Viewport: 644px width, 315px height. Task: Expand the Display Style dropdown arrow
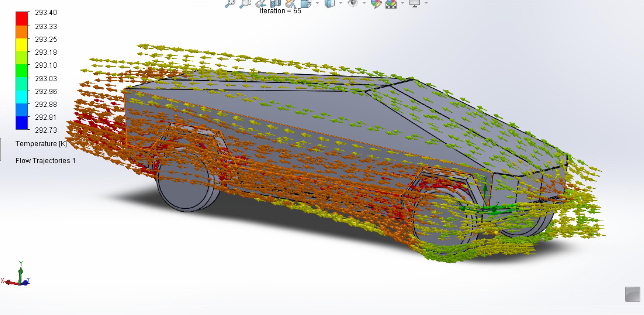coord(341,3)
